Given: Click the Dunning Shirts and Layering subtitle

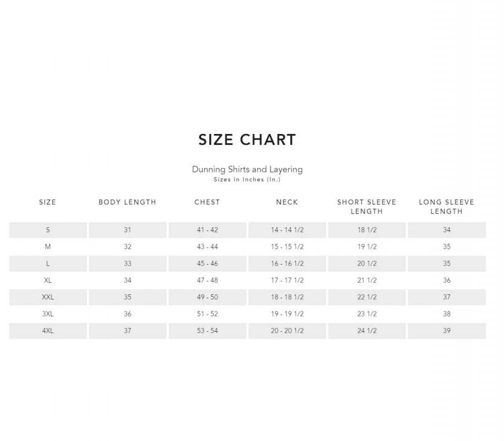Looking at the screenshot, I should click(x=247, y=169).
